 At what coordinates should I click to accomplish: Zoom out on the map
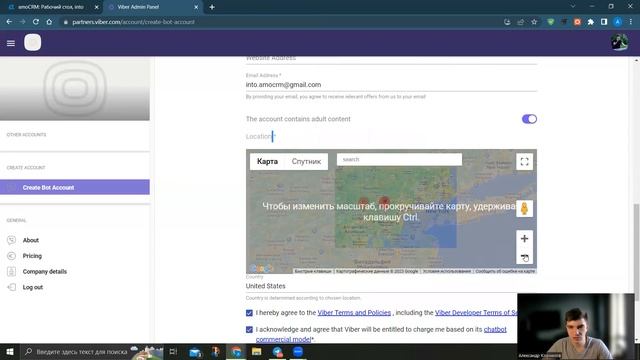point(524,256)
